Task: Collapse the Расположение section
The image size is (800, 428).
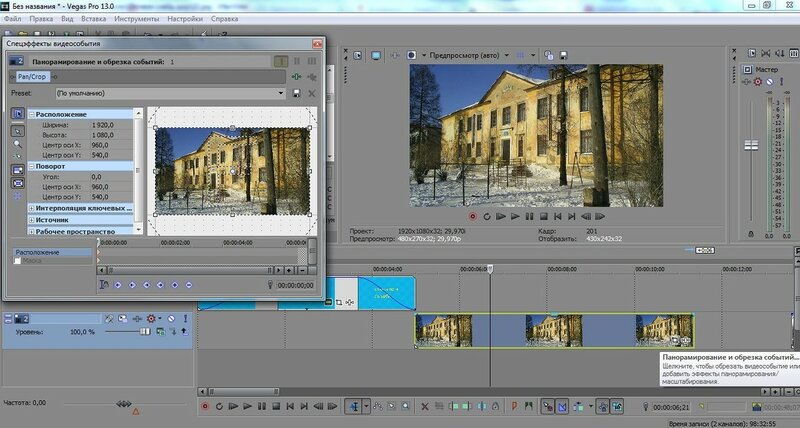Action: [32, 115]
